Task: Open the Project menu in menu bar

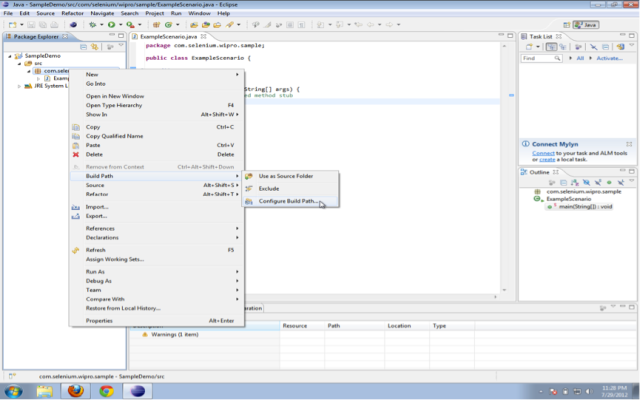Action: 155,13
